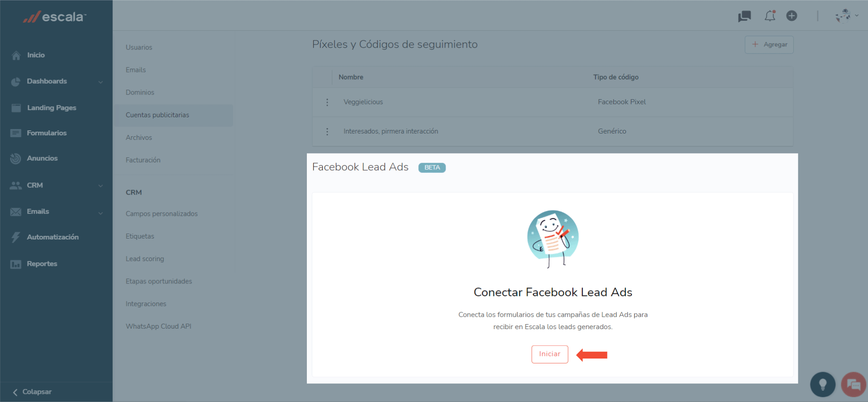Click the Conectar Facebook Lead Ads heading
The width and height of the screenshot is (868, 402).
[x=553, y=292]
